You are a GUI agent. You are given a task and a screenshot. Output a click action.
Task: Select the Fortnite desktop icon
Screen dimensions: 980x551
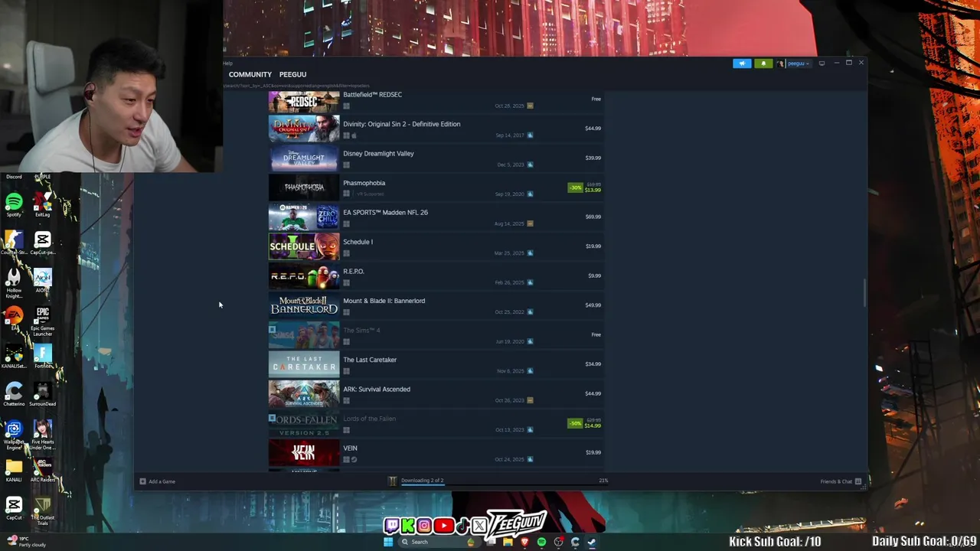[42, 356]
